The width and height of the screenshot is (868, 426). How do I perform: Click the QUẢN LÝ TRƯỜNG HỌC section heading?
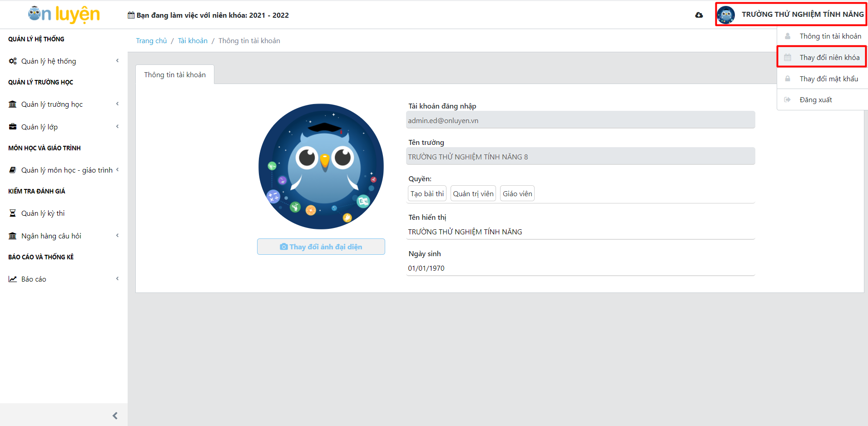click(x=40, y=82)
